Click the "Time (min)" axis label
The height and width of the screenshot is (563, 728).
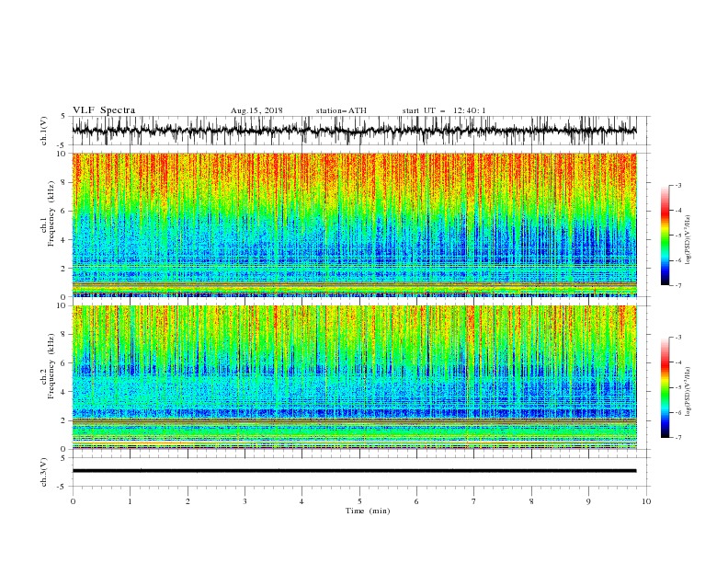pyautogui.click(x=368, y=511)
